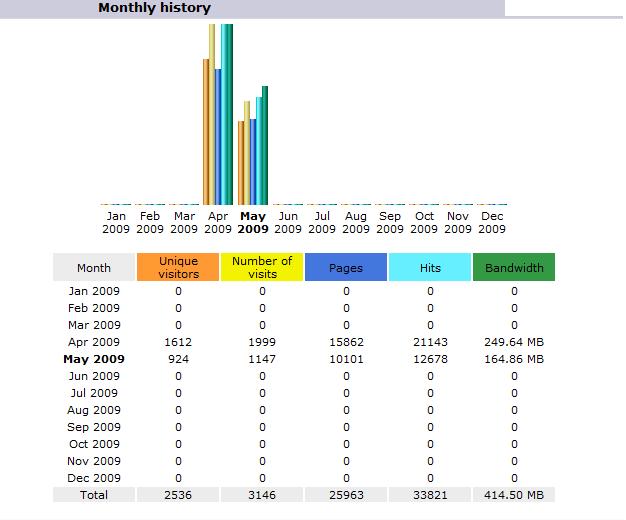The width and height of the screenshot is (626, 520).
Task: Click the 3146 total visits value
Action: tap(262, 495)
